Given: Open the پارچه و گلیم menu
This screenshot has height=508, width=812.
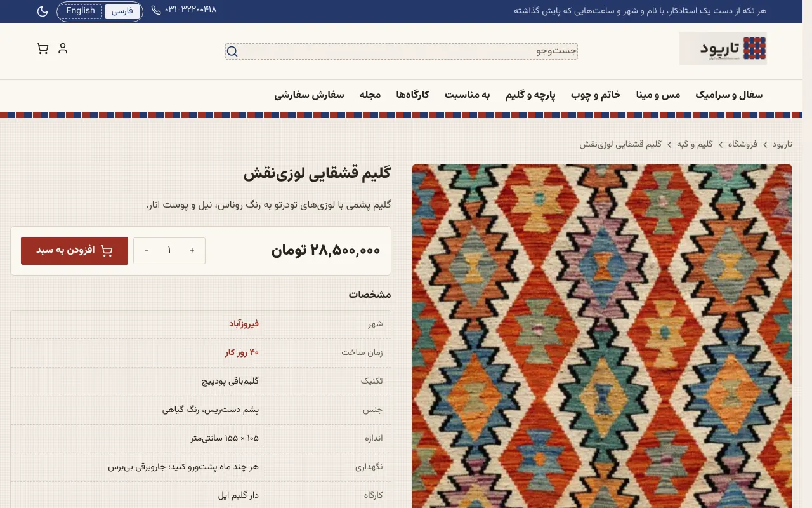Looking at the screenshot, I should [530, 95].
